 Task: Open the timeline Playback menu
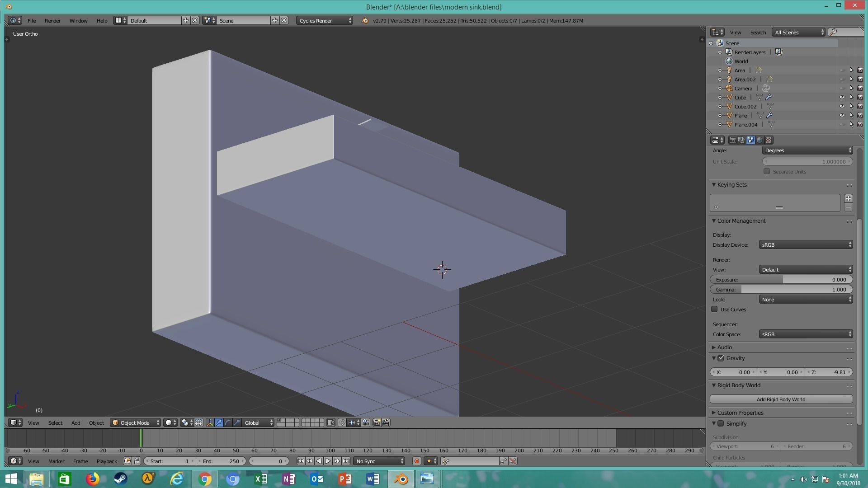pyautogui.click(x=107, y=461)
